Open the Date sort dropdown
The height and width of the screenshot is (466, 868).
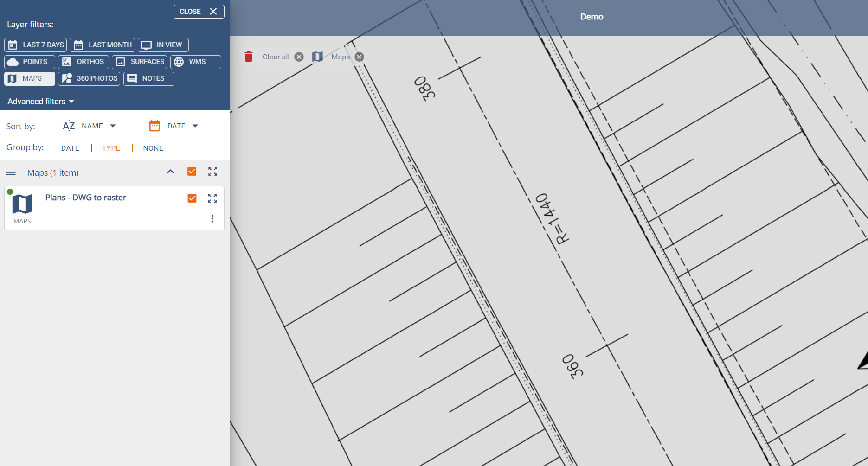pos(182,126)
